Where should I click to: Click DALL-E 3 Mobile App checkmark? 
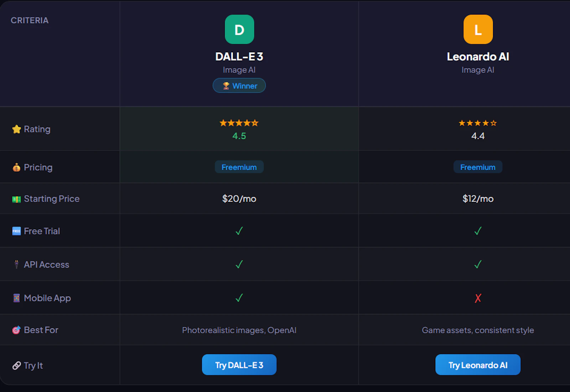239,298
